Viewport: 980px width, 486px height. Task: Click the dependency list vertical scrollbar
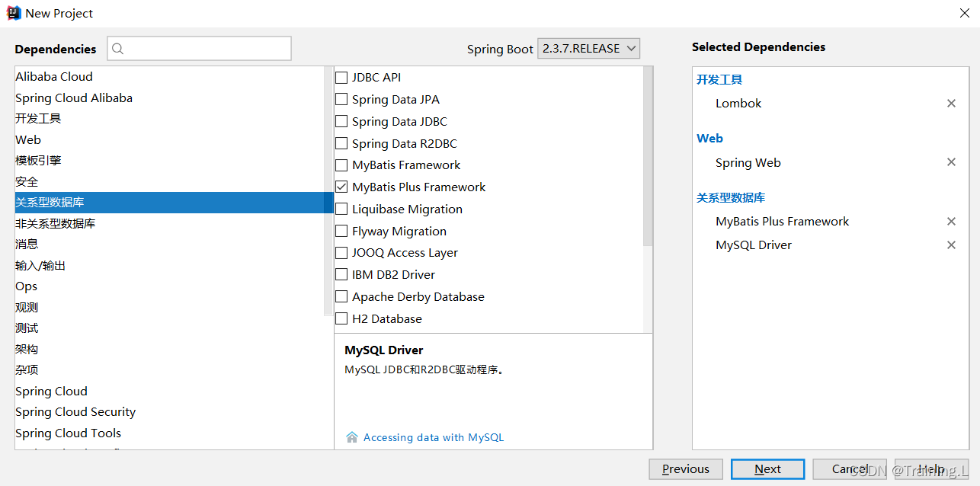pos(648,156)
